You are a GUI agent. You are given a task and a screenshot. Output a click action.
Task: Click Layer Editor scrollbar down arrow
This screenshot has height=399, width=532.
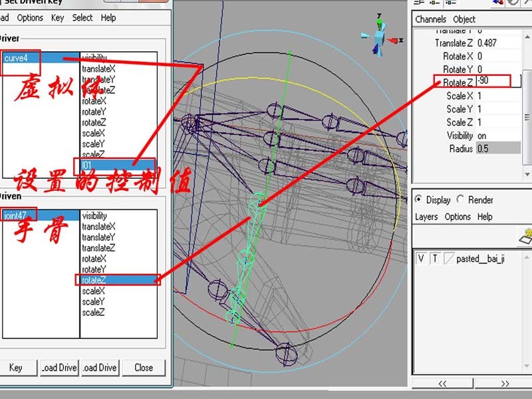527,366
